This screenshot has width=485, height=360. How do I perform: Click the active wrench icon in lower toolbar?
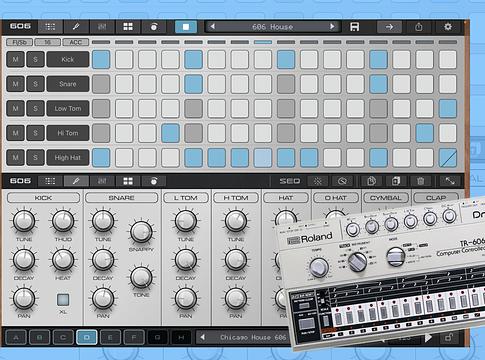click(76, 181)
